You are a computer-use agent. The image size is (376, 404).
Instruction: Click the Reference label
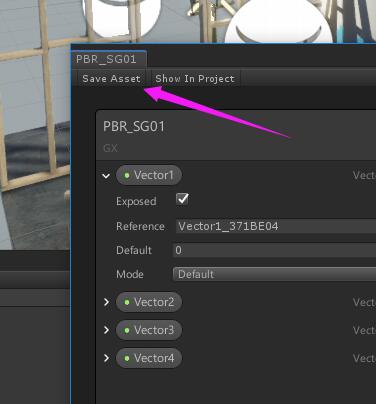coord(140,226)
